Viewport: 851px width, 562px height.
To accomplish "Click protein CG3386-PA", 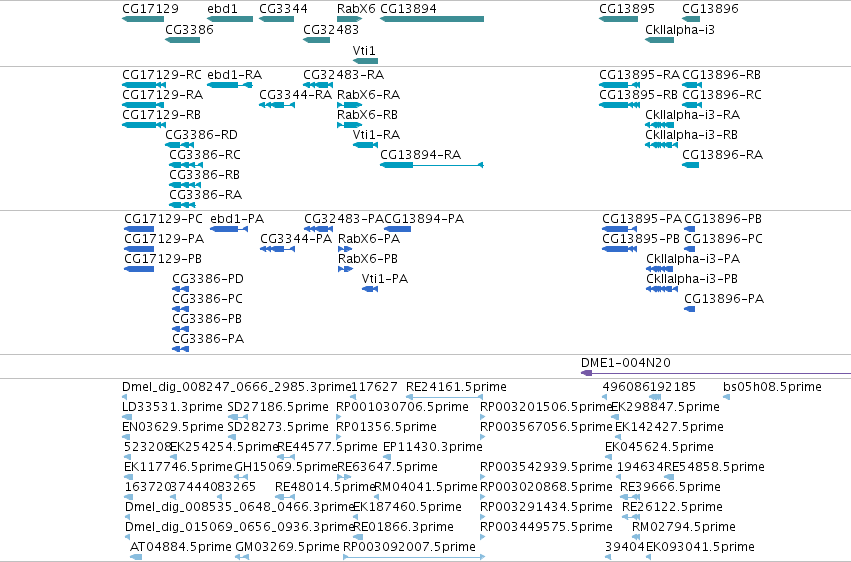I will (181, 349).
